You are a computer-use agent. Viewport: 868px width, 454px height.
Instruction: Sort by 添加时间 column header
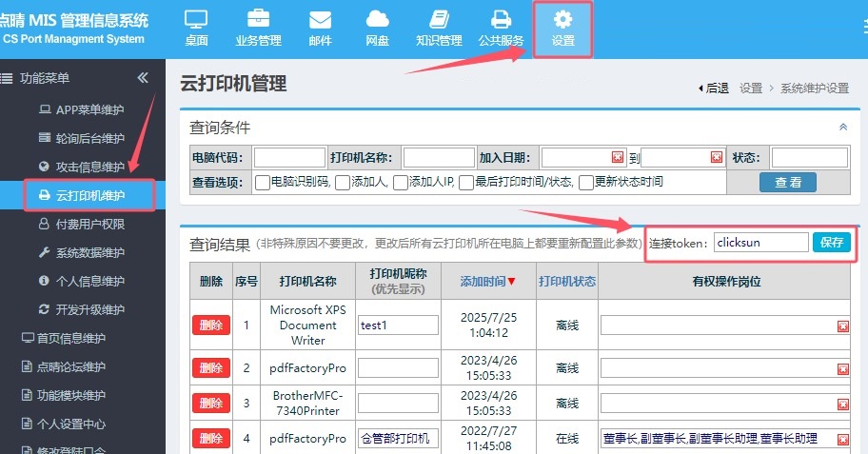[488, 281]
